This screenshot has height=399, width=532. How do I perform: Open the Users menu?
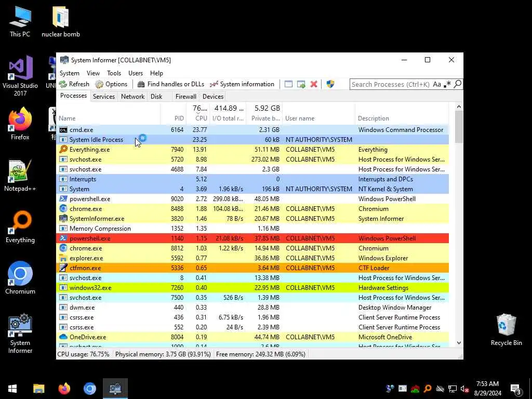tap(136, 73)
